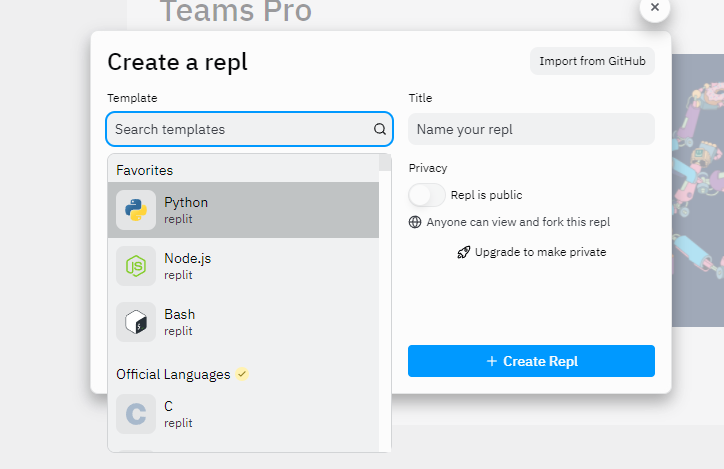Close the Create a repl dialog
Screen dimensions: 724x469
(x=655, y=7)
